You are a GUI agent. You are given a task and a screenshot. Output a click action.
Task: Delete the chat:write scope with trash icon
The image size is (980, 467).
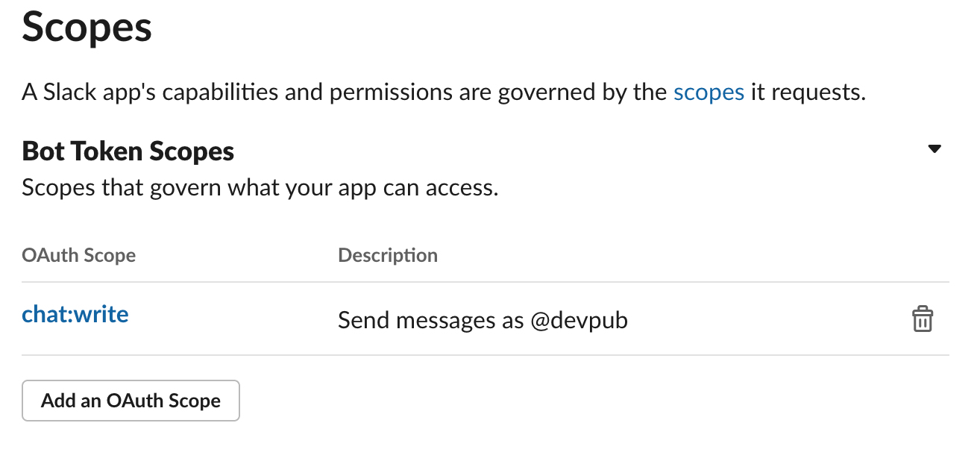click(923, 319)
